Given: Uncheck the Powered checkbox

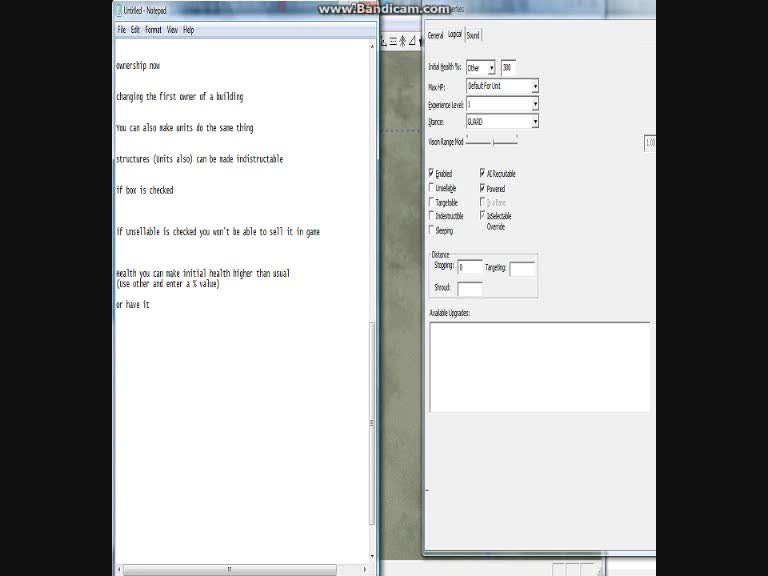Looking at the screenshot, I should click(482, 188).
